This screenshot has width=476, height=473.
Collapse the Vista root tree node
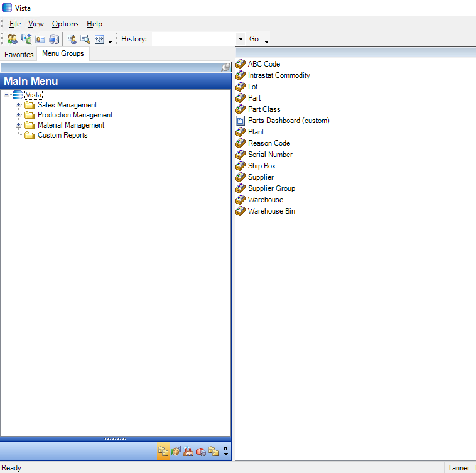[x=6, y=95]
